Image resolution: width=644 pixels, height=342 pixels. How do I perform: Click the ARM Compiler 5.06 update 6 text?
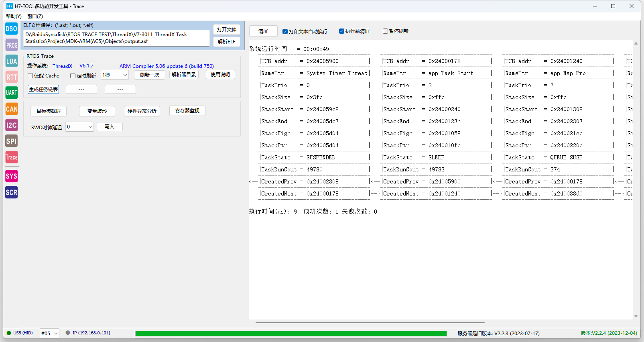167,66
